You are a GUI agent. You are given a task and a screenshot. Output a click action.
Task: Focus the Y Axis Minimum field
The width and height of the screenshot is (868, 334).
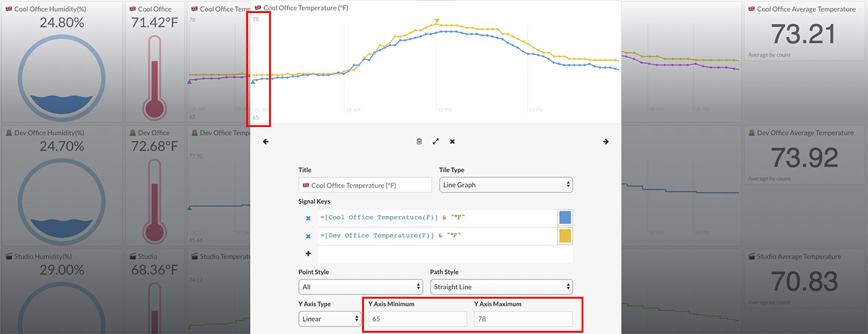[417, 319]
